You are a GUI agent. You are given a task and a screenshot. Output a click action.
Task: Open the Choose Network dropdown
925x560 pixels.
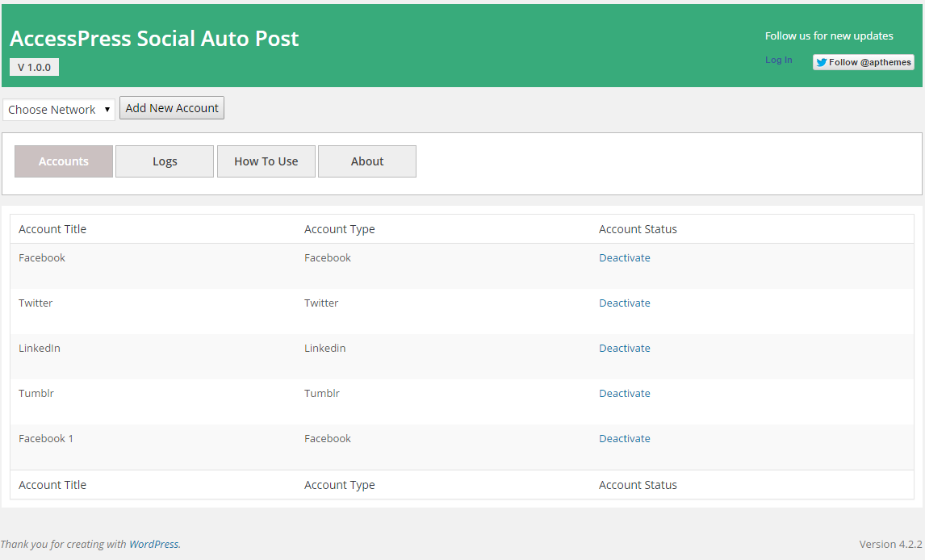point(59,110)
